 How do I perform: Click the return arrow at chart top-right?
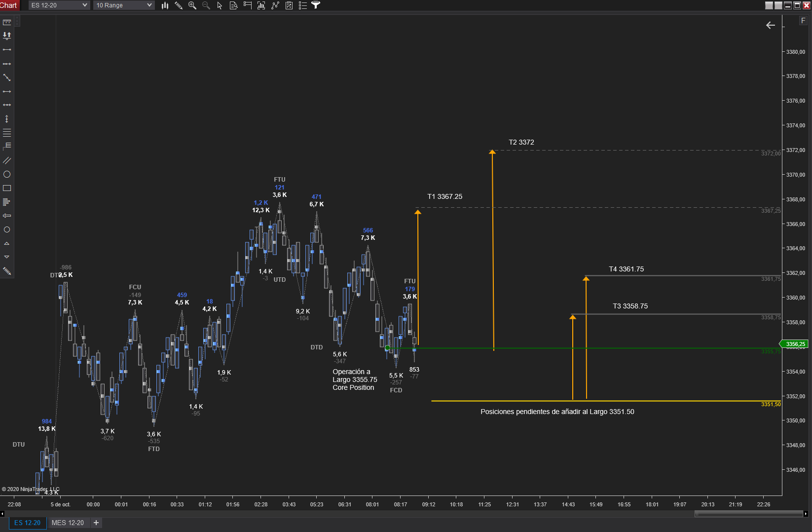pos(771,25)
